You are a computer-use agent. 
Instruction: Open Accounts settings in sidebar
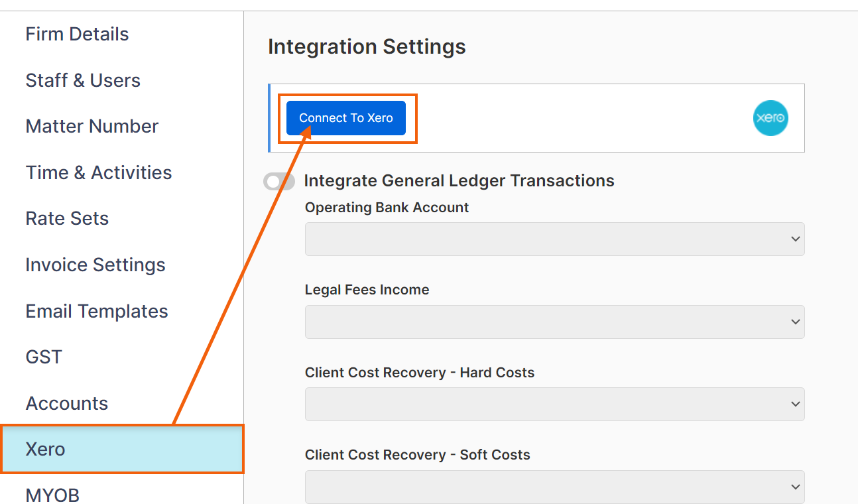(x=67, y=403)
